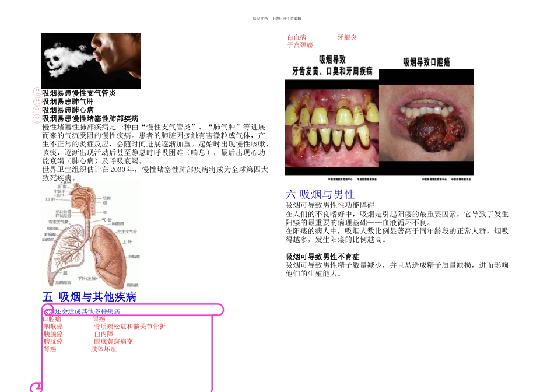Click the header text 精品文档---下载后可任意编辑
Screen dimensions: 554x392
click(x=277, y=19)
